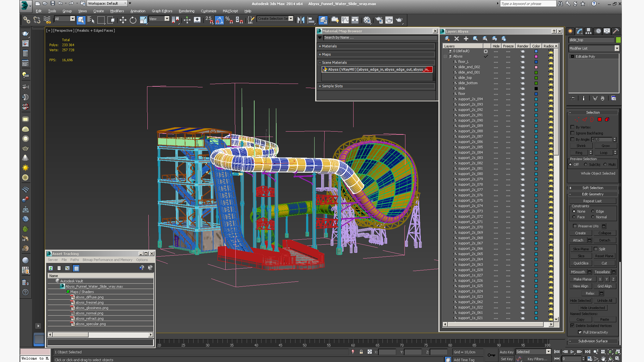Open the Curve Editor icon
The height and width of the screenshot is (362, 644).
(x=345, y=20)
